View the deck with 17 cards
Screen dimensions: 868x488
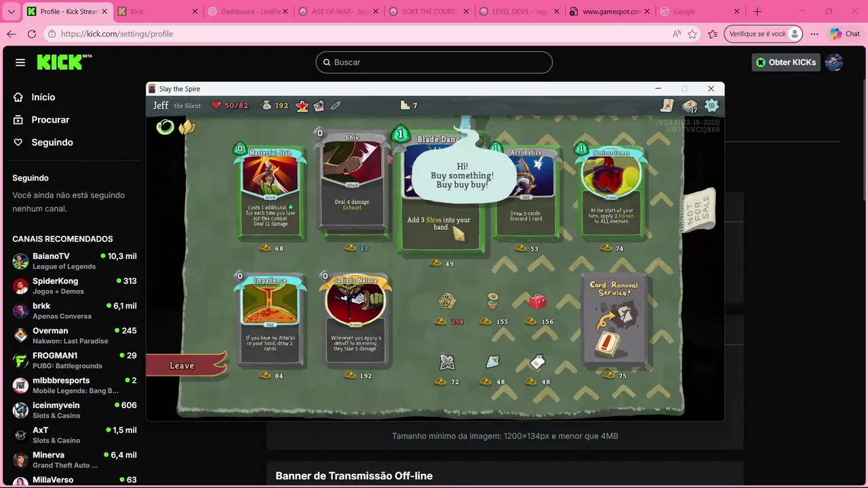point(690,106)
